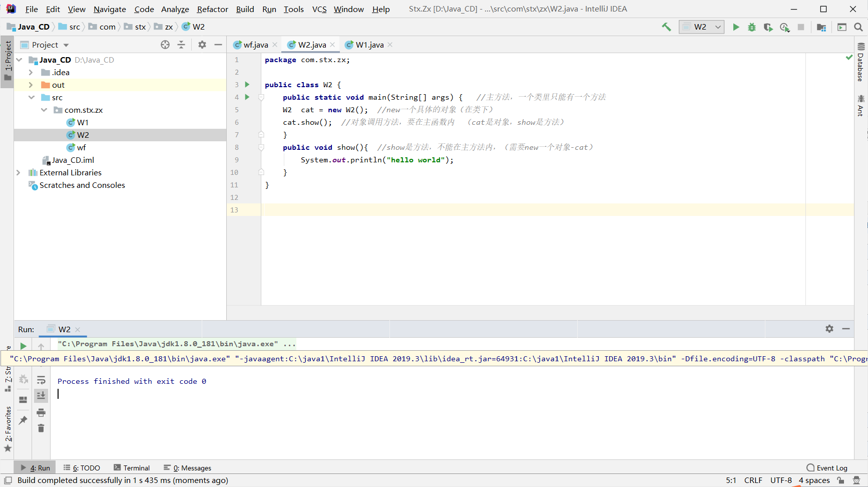Clear console output with trash icon
The image size is (868, 487).
[41, 428]
